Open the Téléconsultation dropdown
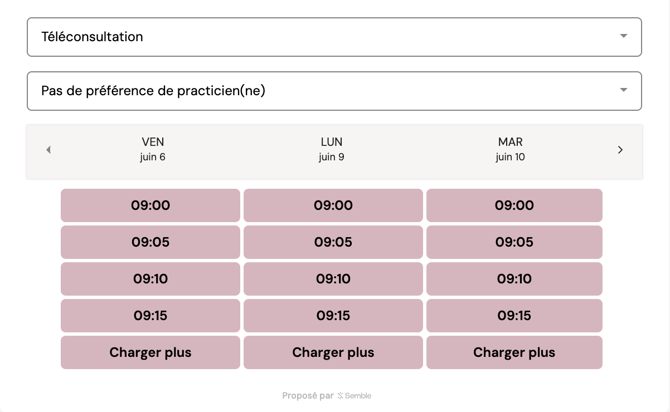670x412 pixels. (x=334, y=37)
